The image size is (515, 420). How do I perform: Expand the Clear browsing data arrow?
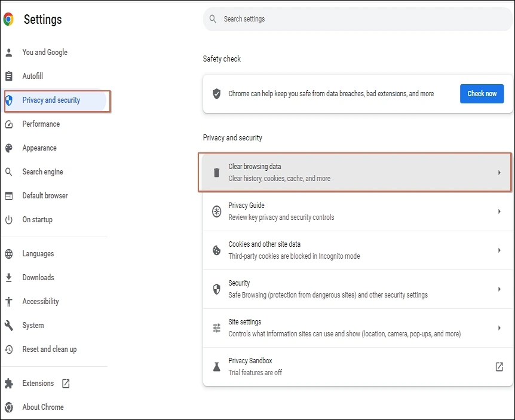499,173
